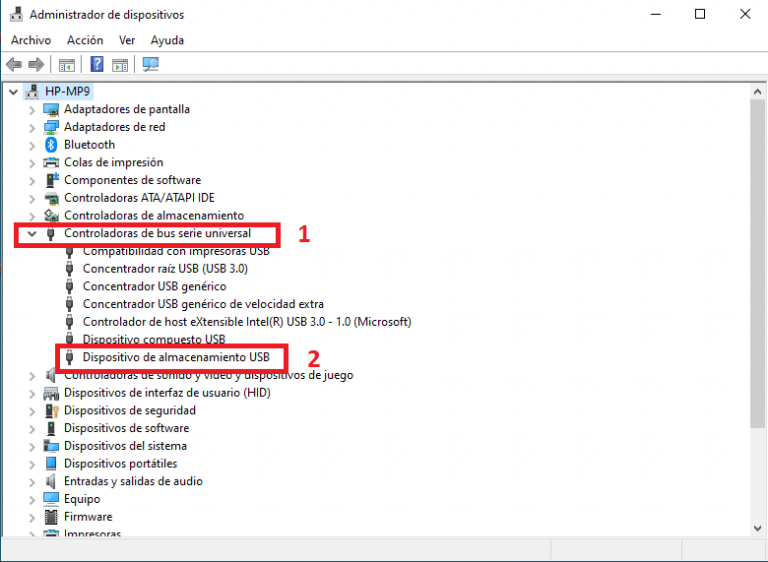768x562 pixels.
Task: Click the back arrow toolbar icon
Action: [14, 65]
